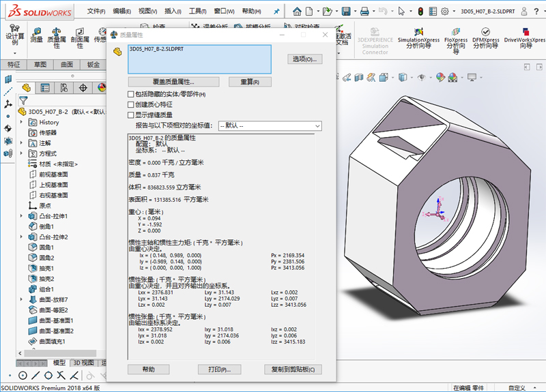546x392 pixels.
Task: Click the Rebuild traffic light icon
Action: point(420,12)
